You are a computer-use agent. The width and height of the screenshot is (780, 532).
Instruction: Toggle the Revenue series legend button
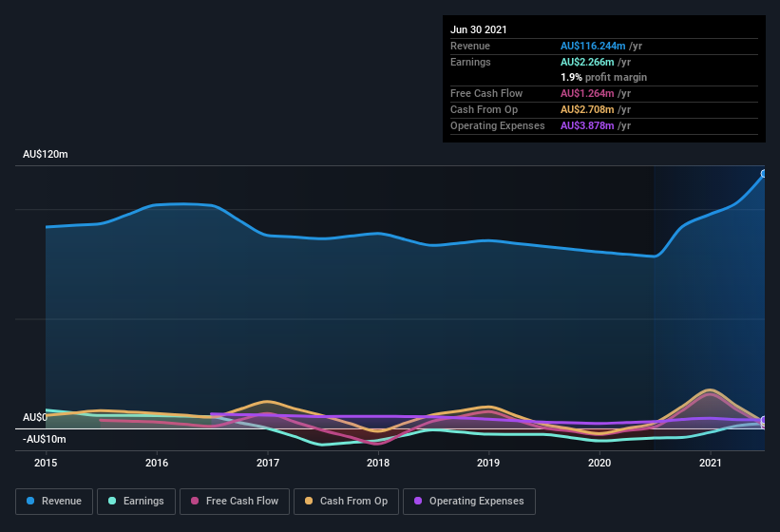[54, 502]
